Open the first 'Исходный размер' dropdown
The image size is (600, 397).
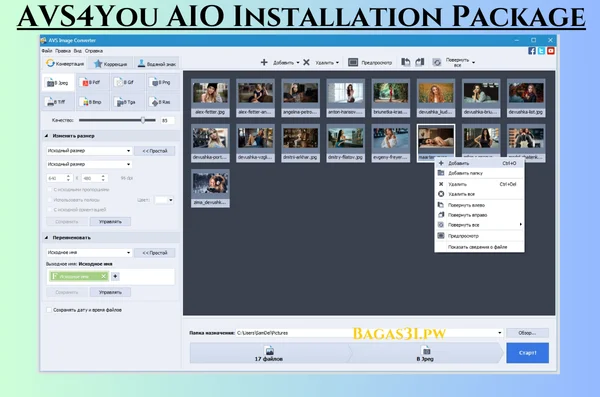(89, 151)
